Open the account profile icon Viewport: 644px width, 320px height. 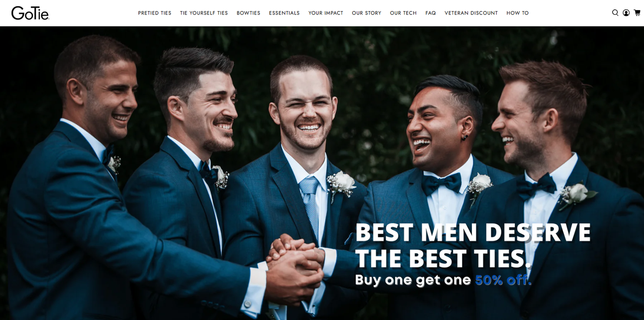626,13
